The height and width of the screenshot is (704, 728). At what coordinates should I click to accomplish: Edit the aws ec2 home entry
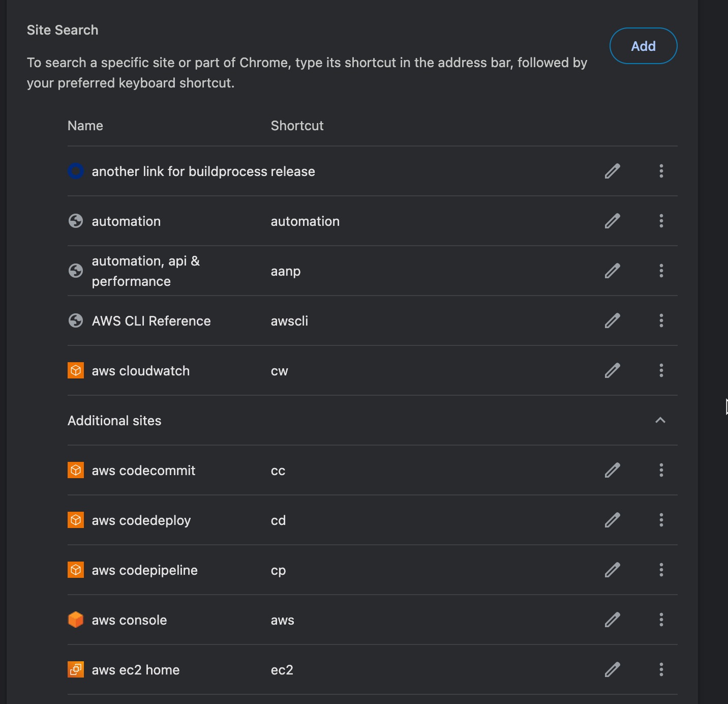pos(613,669)
